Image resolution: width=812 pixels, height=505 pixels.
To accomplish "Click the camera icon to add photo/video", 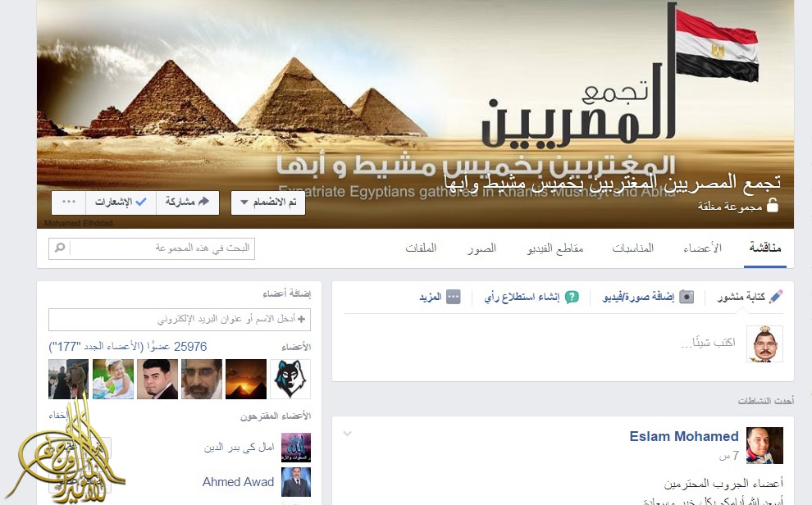I will [x=687, y=297].
